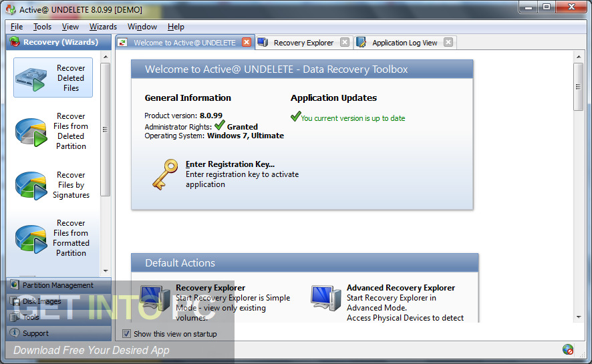Click the green update status checkmark

(295, 116)
